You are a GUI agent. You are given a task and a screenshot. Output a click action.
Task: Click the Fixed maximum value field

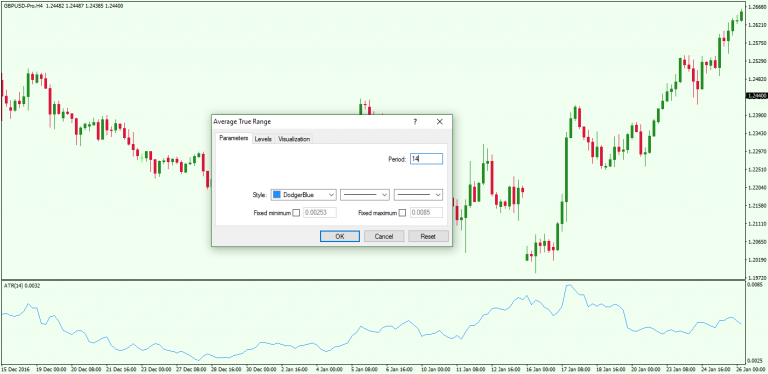coord(426,213)
